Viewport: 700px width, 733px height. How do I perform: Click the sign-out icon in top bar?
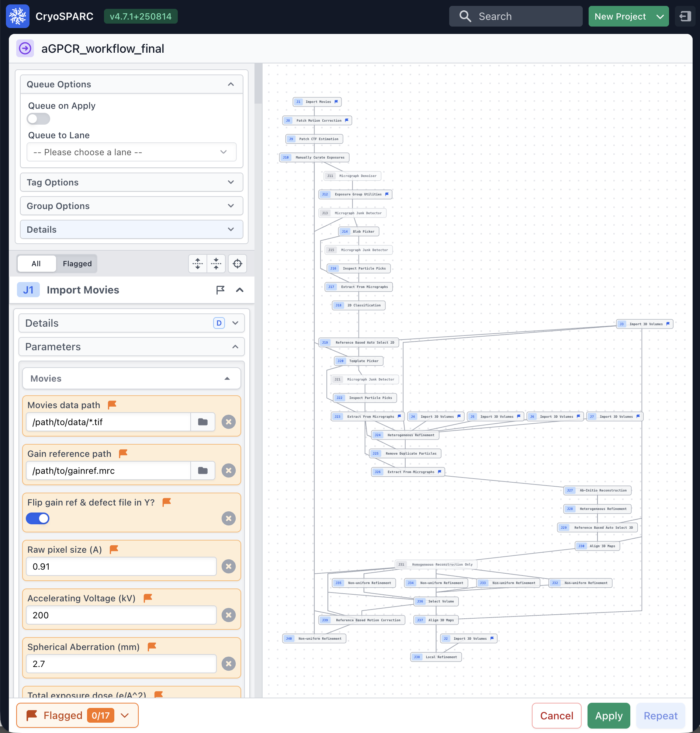point(685,17)
